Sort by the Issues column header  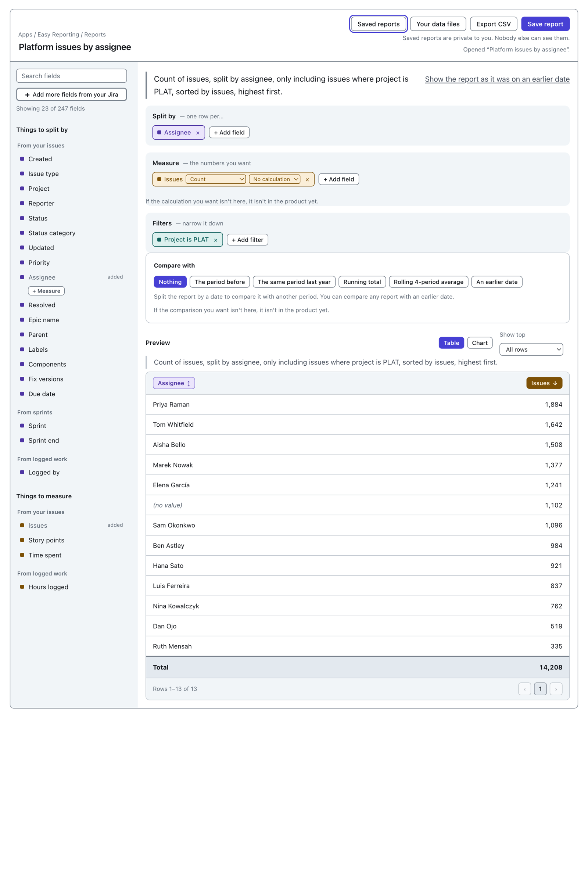[x=544, y=383]
